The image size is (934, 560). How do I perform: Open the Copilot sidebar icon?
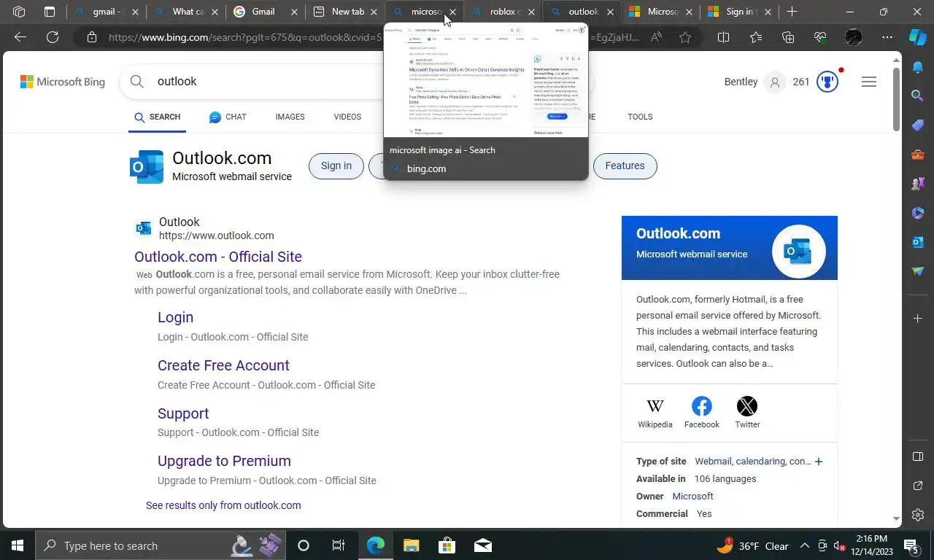pyautogui.click(x=917, y=37)
